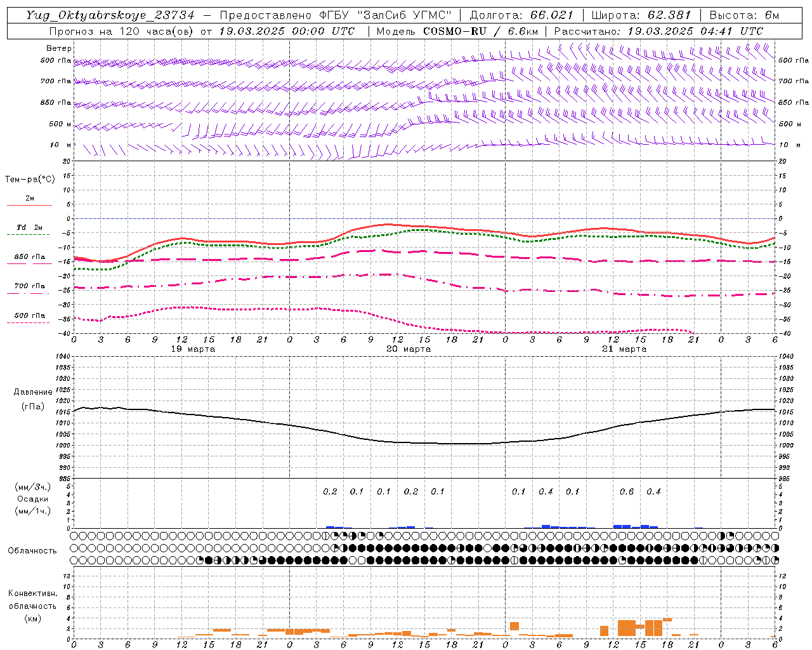The width and height of the screenshot is (812, 650).
Task: Click the latitude value Широта: 62.381
Action: pyautogui.click(x=641, y=15)
